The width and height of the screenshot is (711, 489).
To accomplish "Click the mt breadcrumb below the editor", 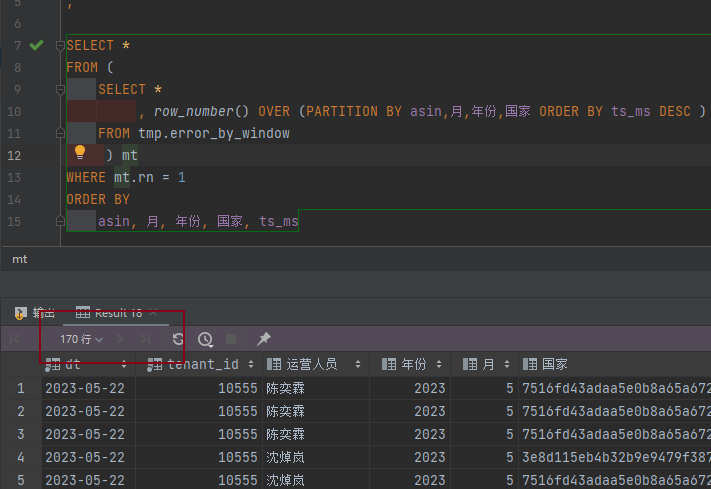I will pos(19,259).
